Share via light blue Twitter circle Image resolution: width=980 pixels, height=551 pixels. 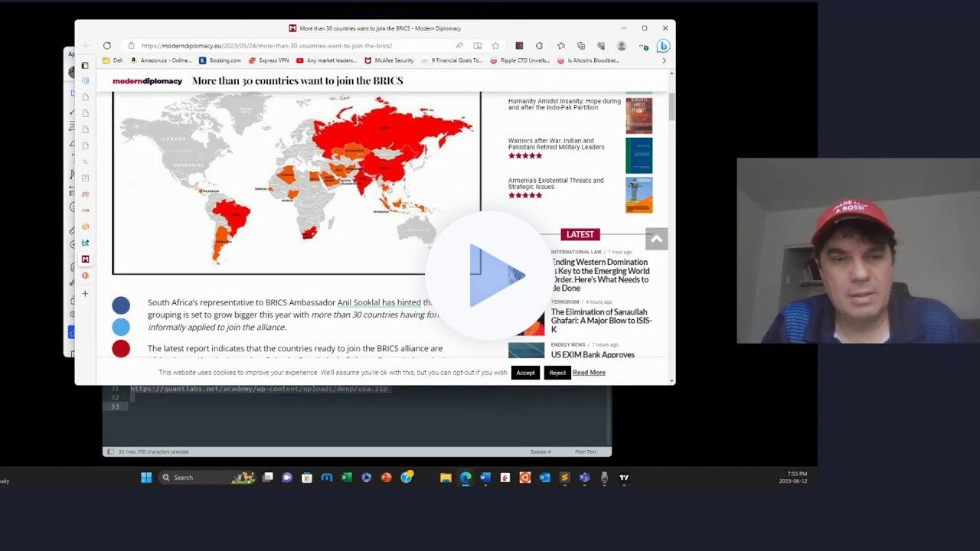point(121,327)
